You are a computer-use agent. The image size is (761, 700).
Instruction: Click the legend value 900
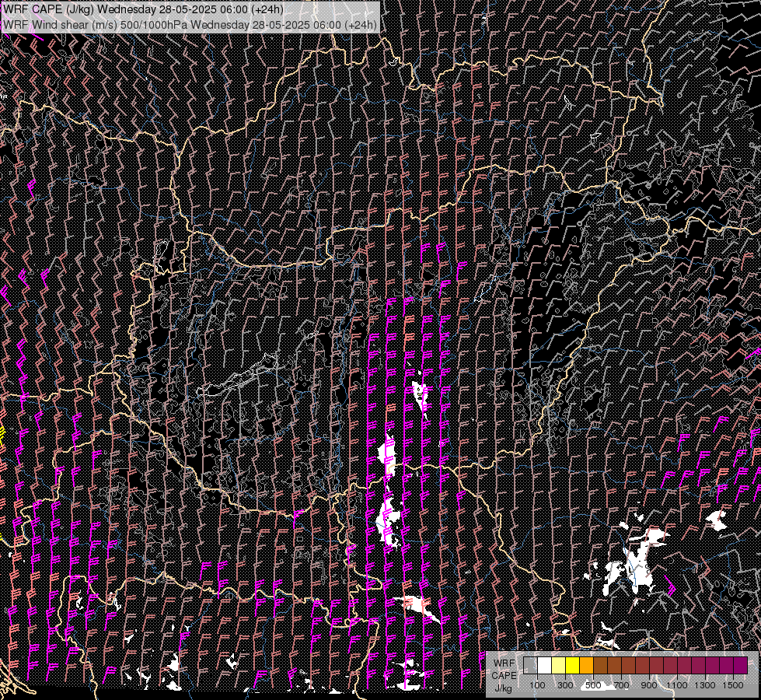click(649, 685)
